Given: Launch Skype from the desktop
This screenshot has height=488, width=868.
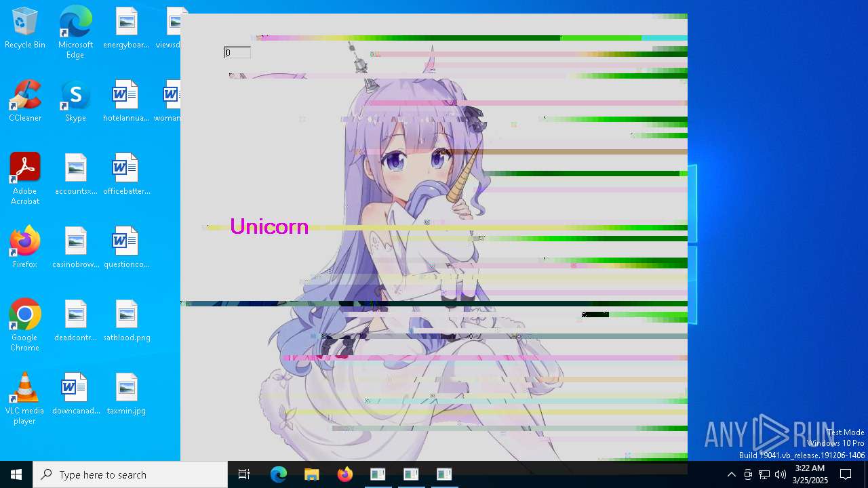Looking at the screenshot, I should (x=75, y=102).
